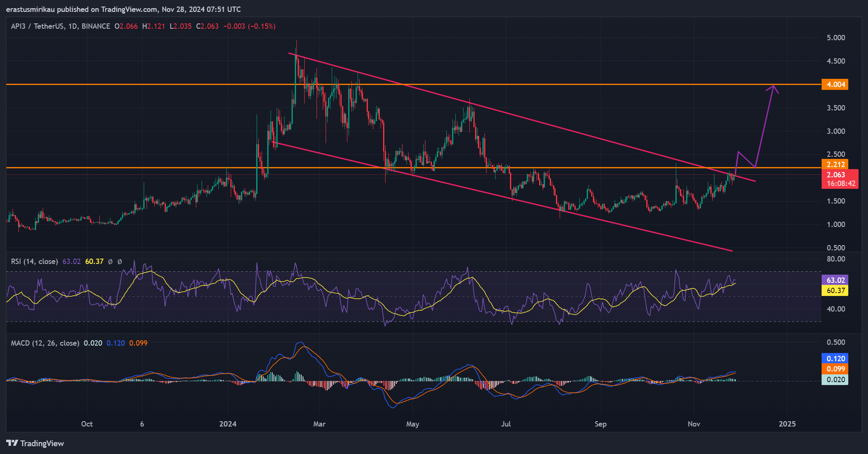This screenshot has width=868, height=454.
Task: Click the low value L2.035 in header
Action: click(181, 26)
